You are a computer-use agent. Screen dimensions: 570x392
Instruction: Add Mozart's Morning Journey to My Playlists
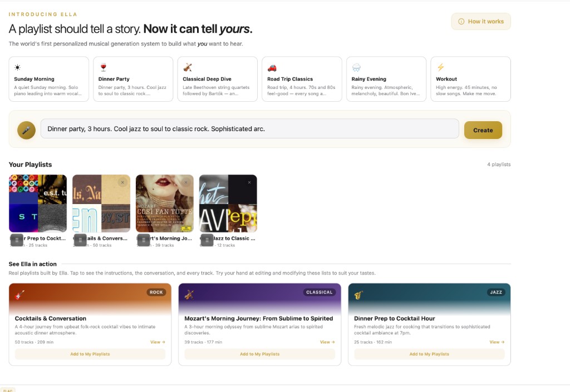click(x=259, y=354)
